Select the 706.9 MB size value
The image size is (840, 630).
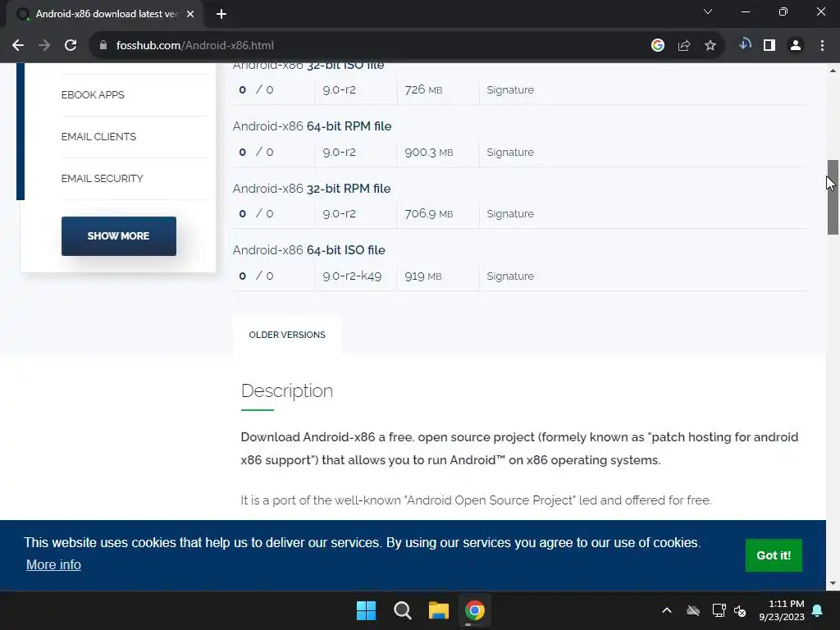click(428, 214)
